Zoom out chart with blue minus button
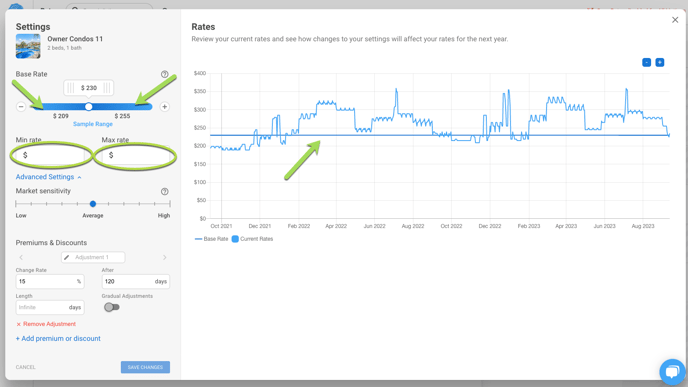 point(646,62)
